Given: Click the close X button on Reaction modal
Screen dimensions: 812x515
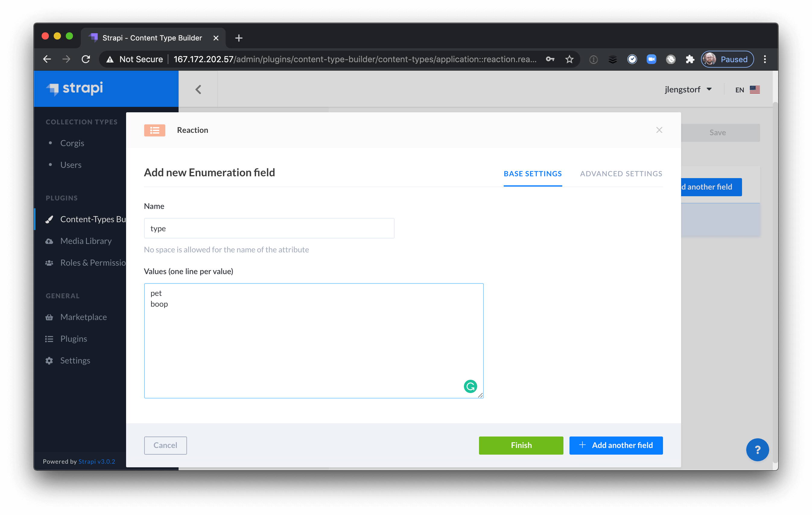Looking at the screenshot, I should pos(659,130).
